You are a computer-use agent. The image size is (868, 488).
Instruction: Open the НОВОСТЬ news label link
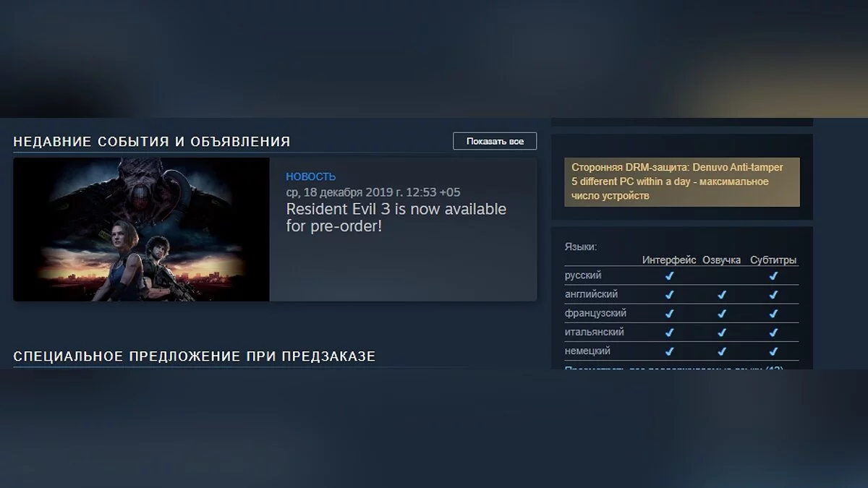(x=311, y=176)
